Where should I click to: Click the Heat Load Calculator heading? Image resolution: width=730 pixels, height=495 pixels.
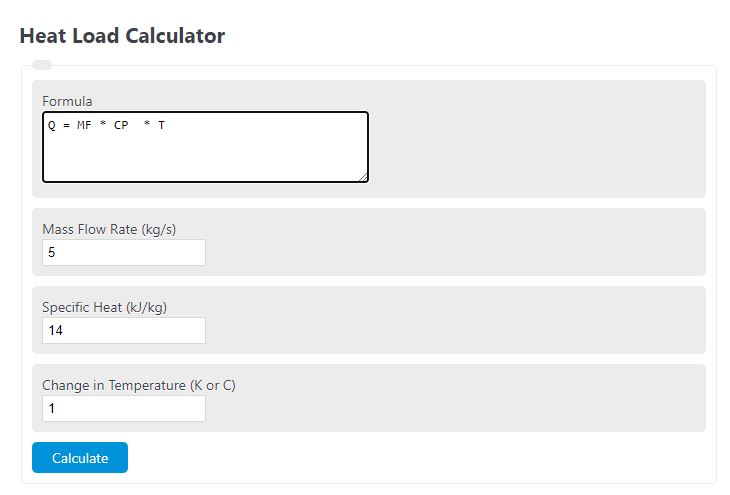click(x=122, y=36)
